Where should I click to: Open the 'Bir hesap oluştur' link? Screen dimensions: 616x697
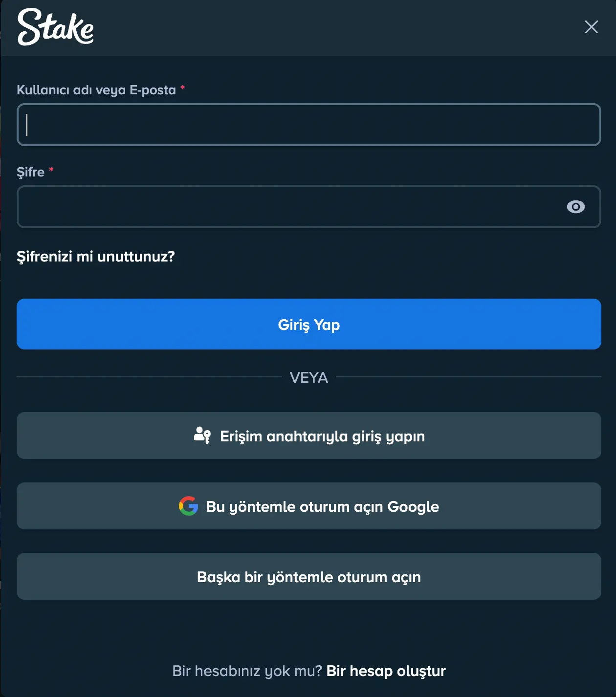pos(386,671)
